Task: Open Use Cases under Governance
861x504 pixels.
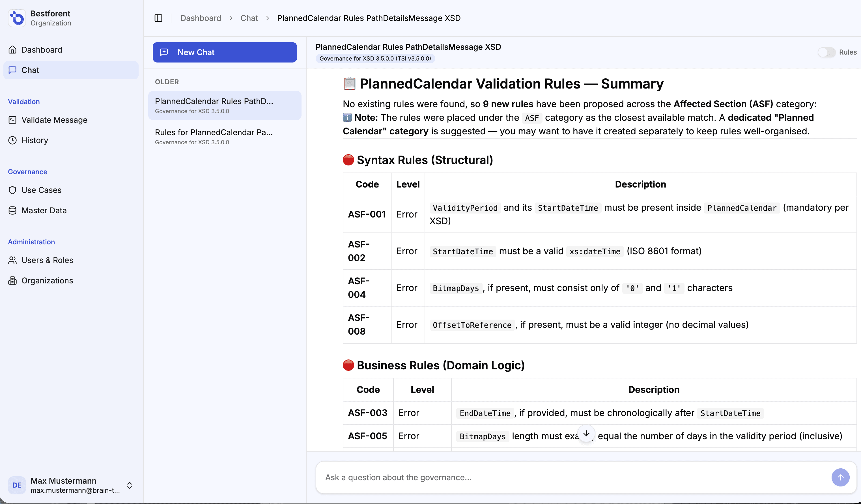Action: point(41,190)
